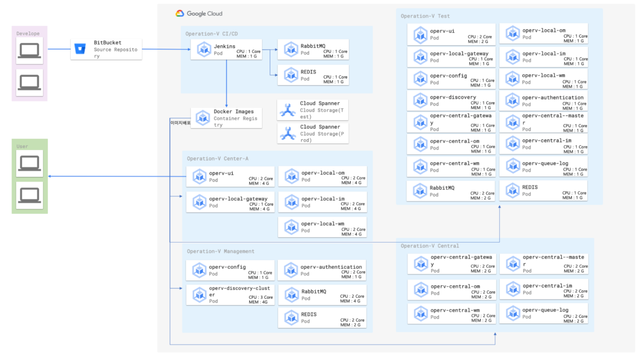
Task: Click the "Operation-V Central" group label
Action: tap(430, 246)
